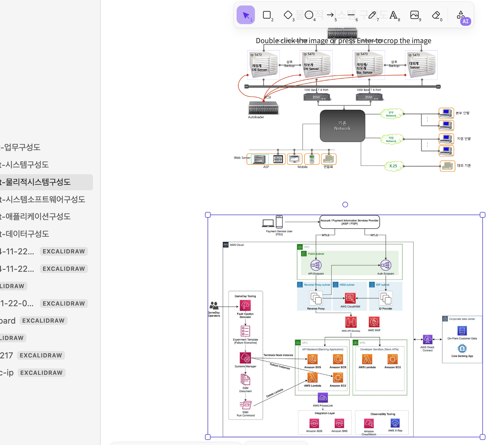The height and width of the screenshot is (445, 504).
Task: Click the 기존 Network box in the diagram
Action: tap(342, 126)
